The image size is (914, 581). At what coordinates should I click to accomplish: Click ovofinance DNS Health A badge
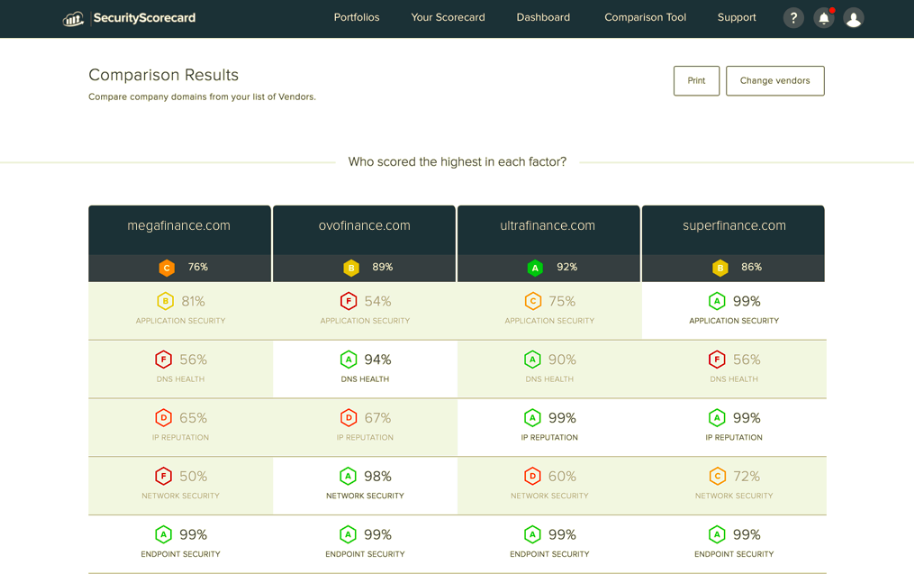pos(349,360)
